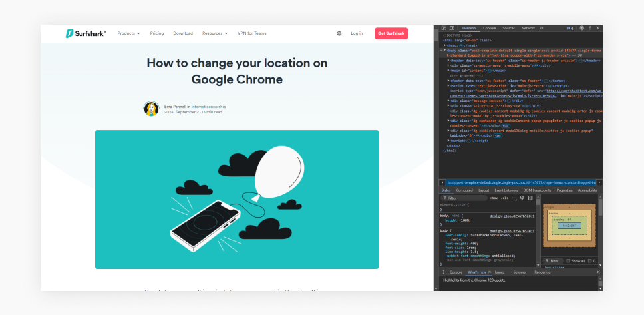Open the Resources dropdown menu

pyautogui.click(x=215, y=33)
